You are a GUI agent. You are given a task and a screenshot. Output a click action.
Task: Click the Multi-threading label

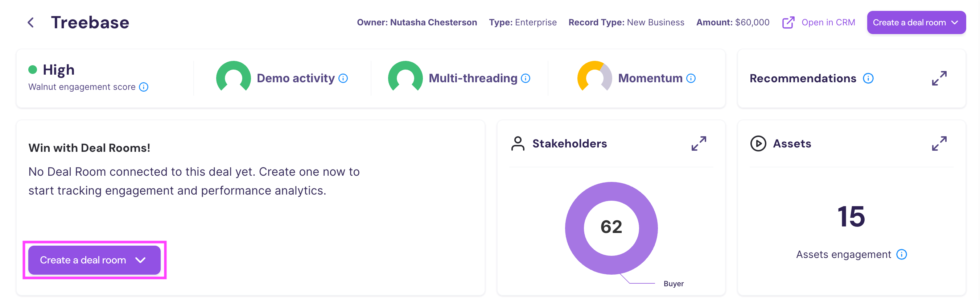(473, 78)
